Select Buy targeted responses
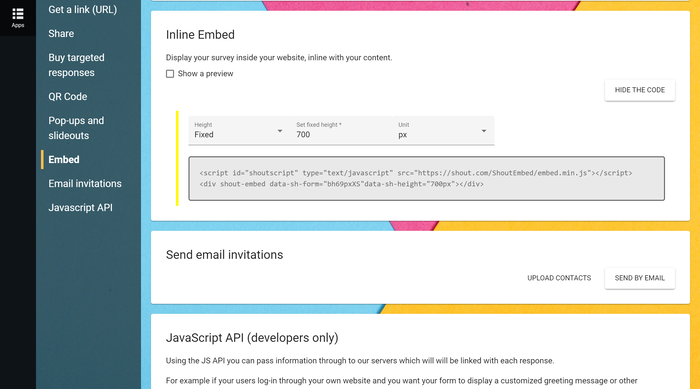The width and height of the screenshot is (700, 389). click(76, 65)
